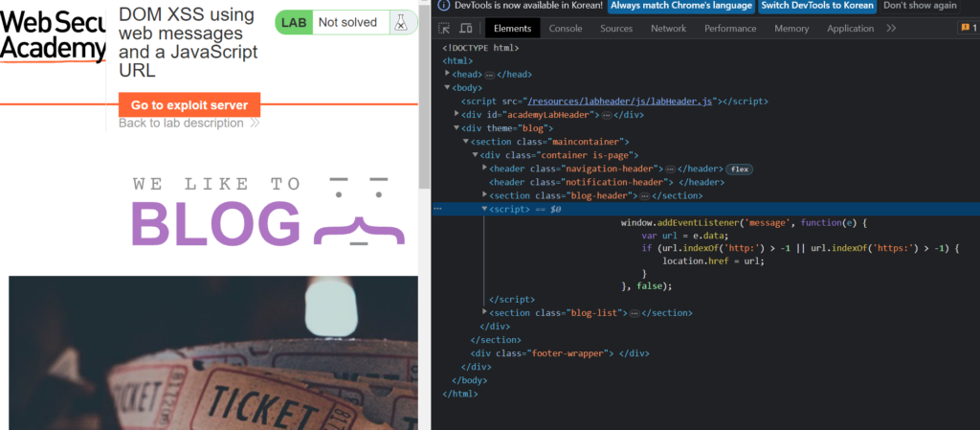Viewport: 980px width, 430px height.
Task: Open the three-dot menu beside selected script row
Action: tap(437, 210)
